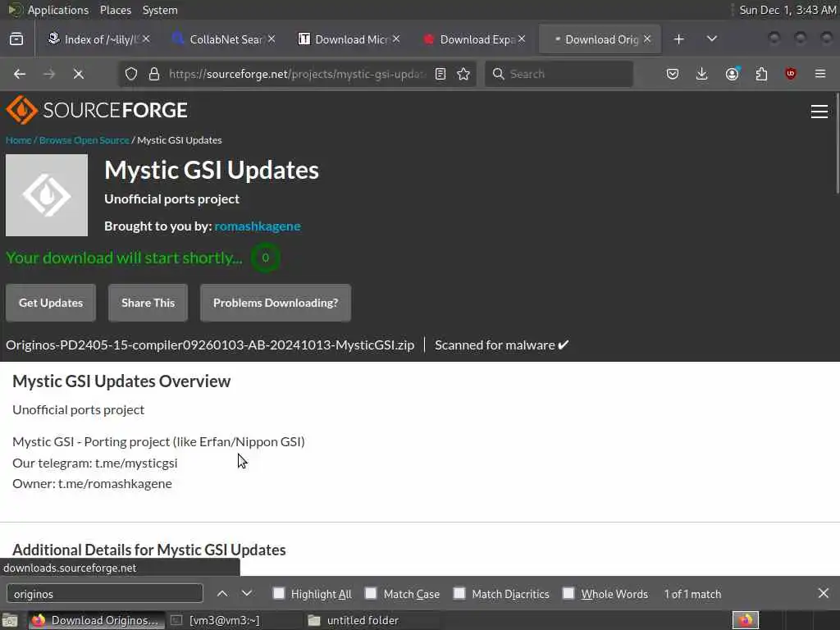Focus the browser Search box

pos(559,74)
